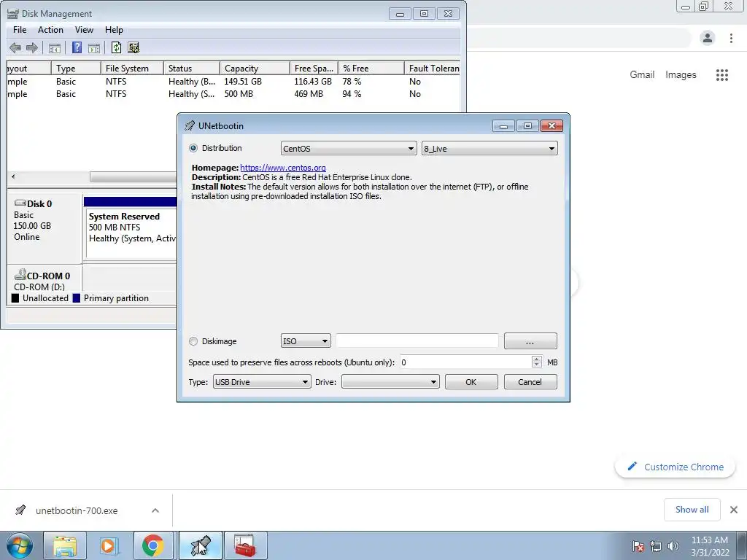This screenshot has height=560, width=747.
Task: Click the clock showing 11:53 AM
Action: point(709,540)
